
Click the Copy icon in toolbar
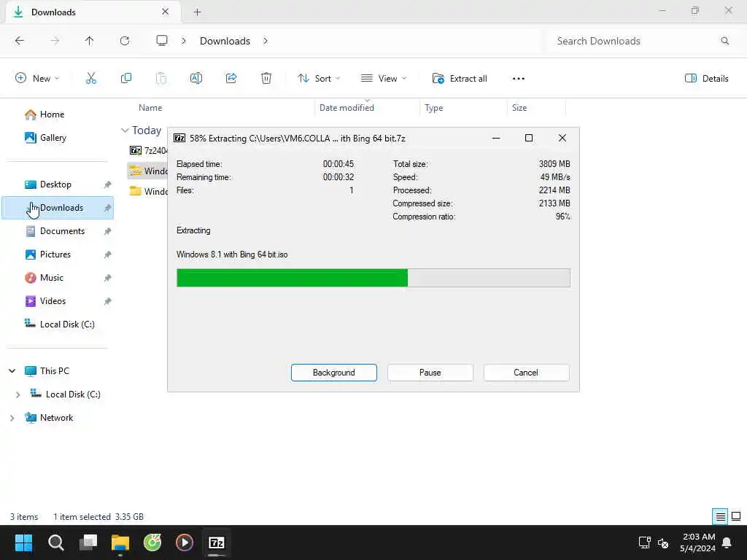tap(126, 79)
